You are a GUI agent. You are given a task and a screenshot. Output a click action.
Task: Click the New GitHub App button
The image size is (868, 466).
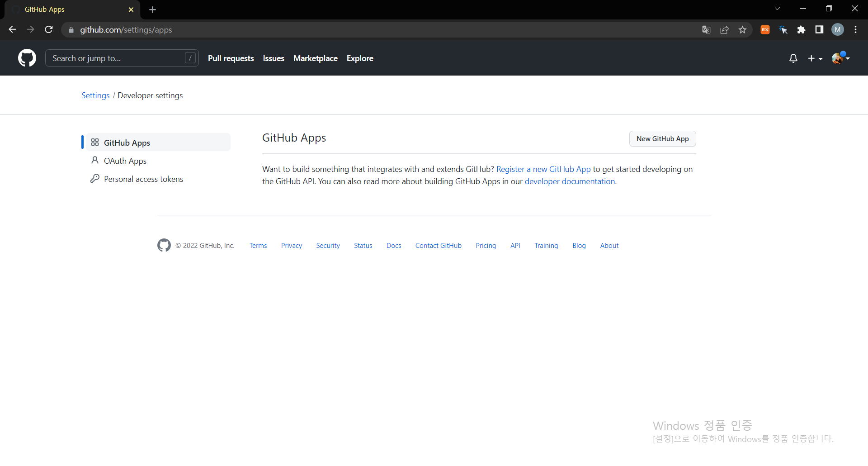pyautogui.click(x=663, y=139)
